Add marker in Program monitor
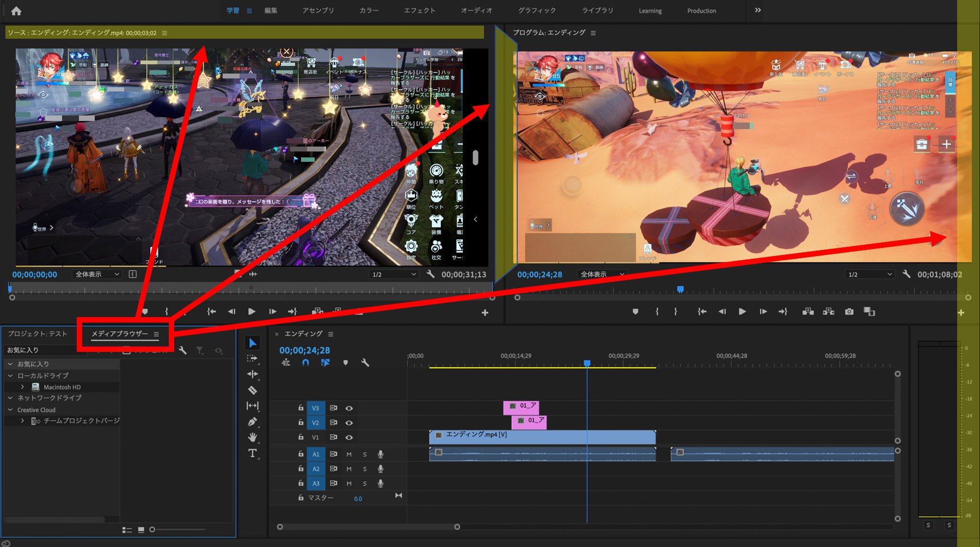Screen dimensions: 980x547 635,312
